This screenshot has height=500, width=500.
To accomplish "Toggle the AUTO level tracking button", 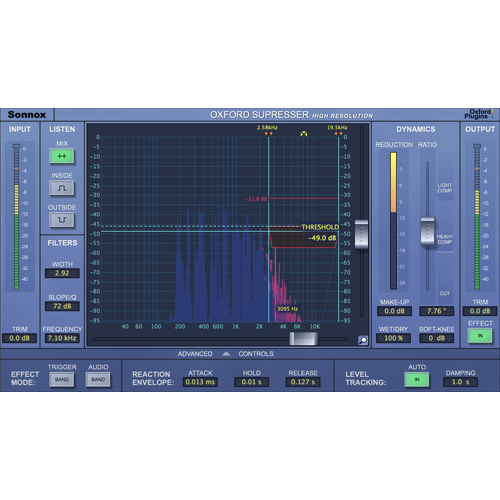I will (x=417, y=380).
